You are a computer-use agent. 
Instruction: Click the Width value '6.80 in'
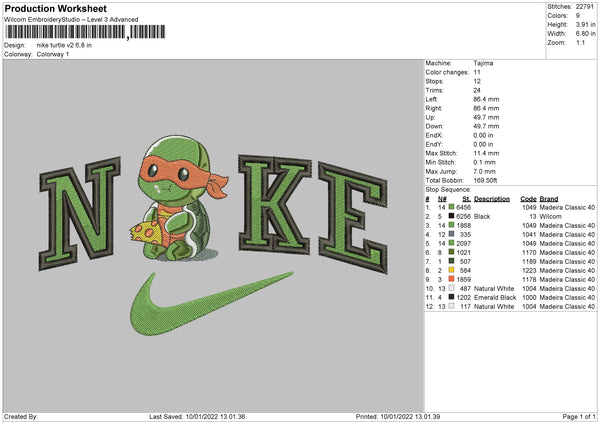click(x=585, y=34)
